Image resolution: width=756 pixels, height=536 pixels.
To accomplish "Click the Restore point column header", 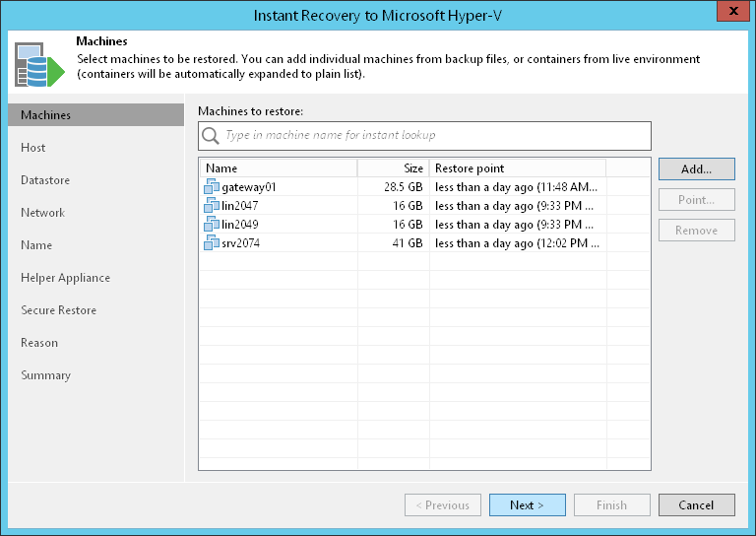I will (x=517, y=168).
